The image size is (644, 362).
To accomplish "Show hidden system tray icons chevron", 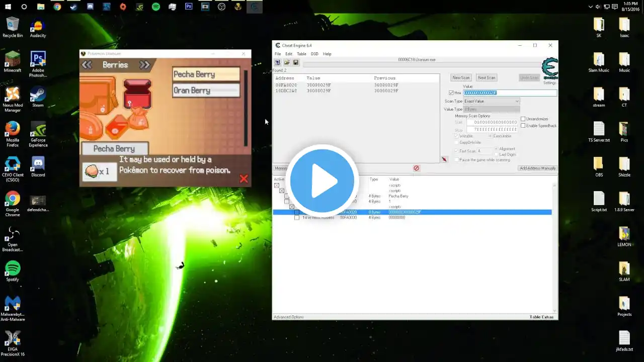I will pos(591,7).
